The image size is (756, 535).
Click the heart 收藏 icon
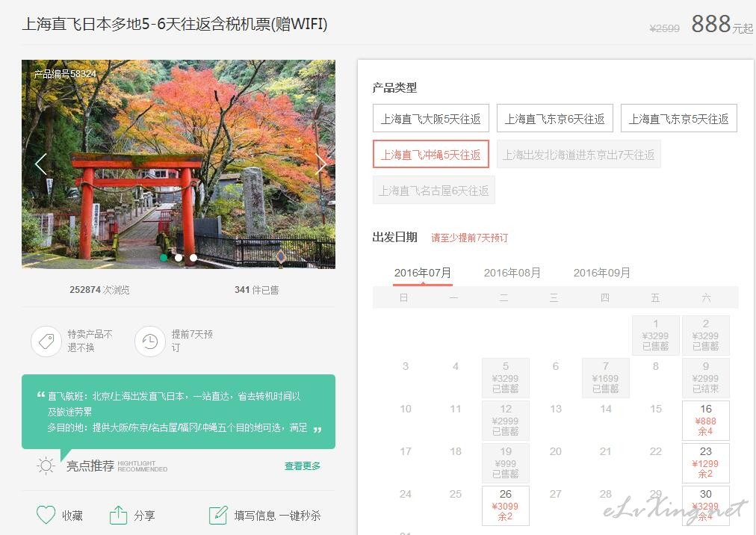click(46, 515)
